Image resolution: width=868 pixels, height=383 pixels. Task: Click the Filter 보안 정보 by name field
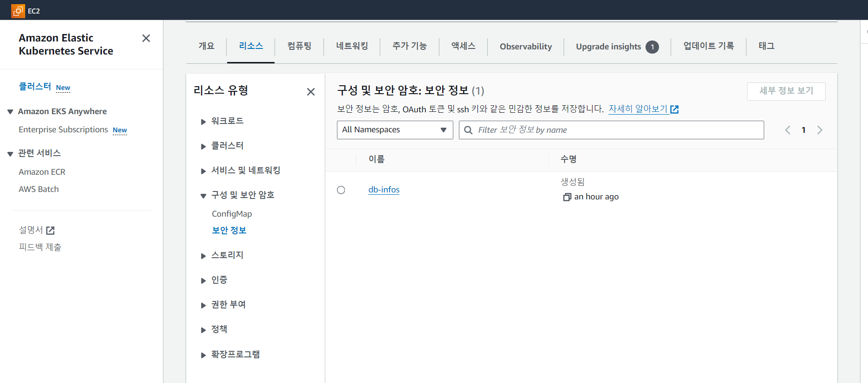611,130
